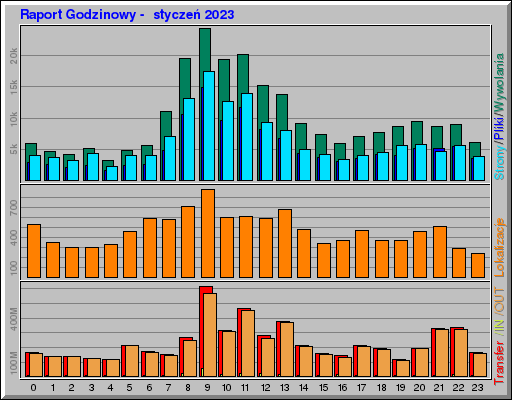Click the orange Lokalizacje bar at hour 0
The height and width of the screenshot is (400, 512).
coord(34,251)
